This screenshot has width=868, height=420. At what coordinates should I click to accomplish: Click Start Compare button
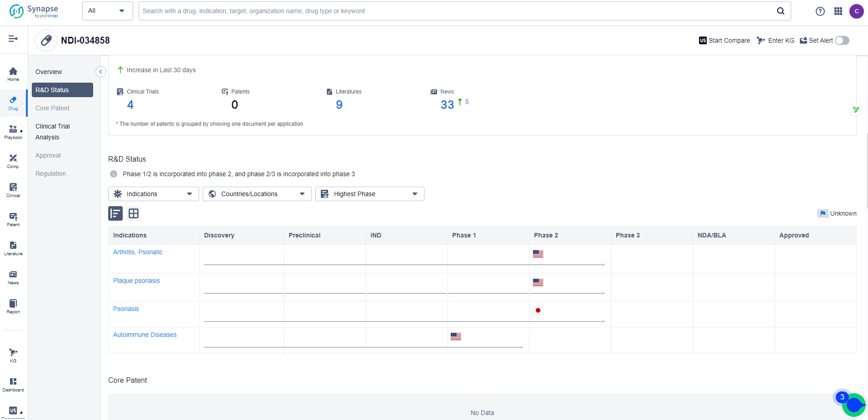724,40
